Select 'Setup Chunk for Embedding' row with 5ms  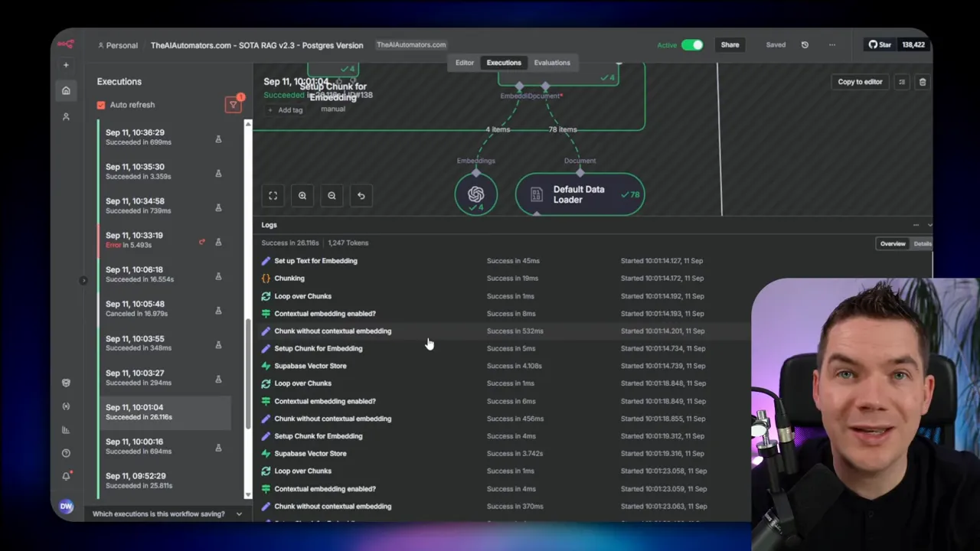pos(503,348)
